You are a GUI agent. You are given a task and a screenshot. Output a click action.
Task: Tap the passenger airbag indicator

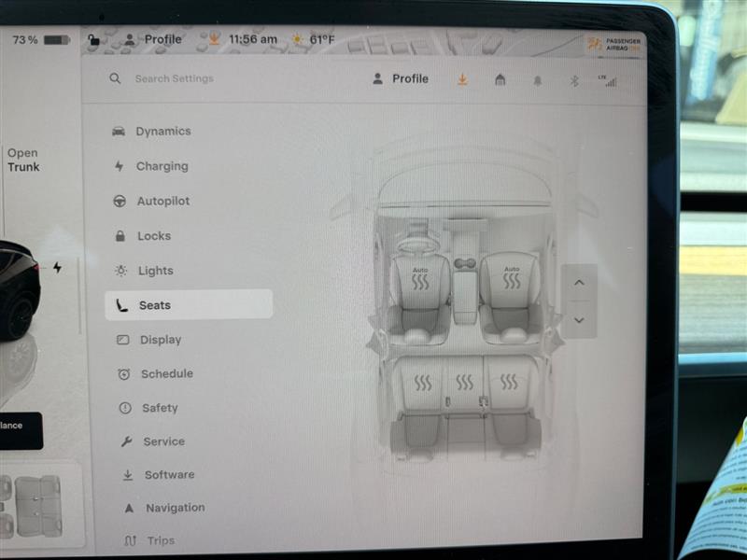[x=613, y=44]
